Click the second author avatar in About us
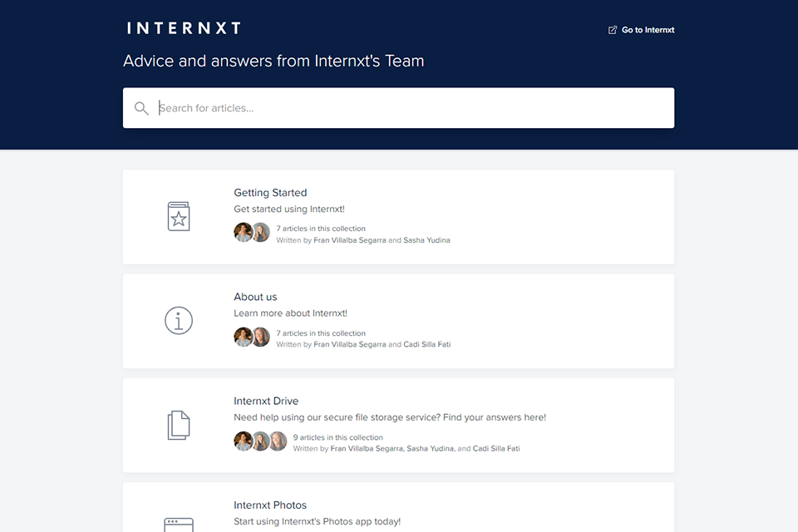 tap(261, 337)
